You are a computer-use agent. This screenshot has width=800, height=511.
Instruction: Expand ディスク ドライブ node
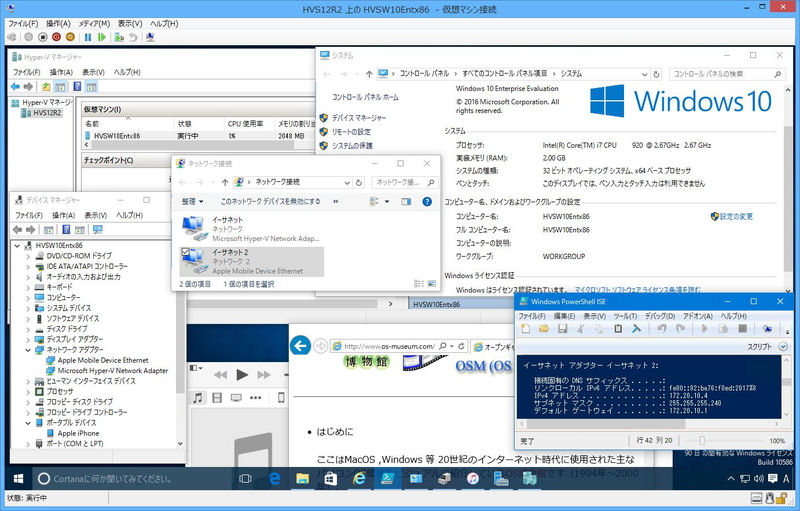coord(28,329)
